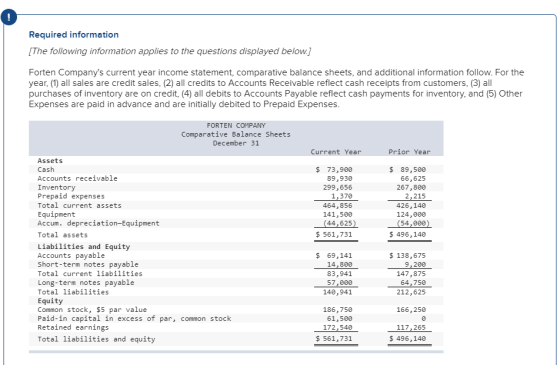The width and height of the screenshot is (560, 365).
Task: Select the Prior Year column header
Action: point(409,152)
